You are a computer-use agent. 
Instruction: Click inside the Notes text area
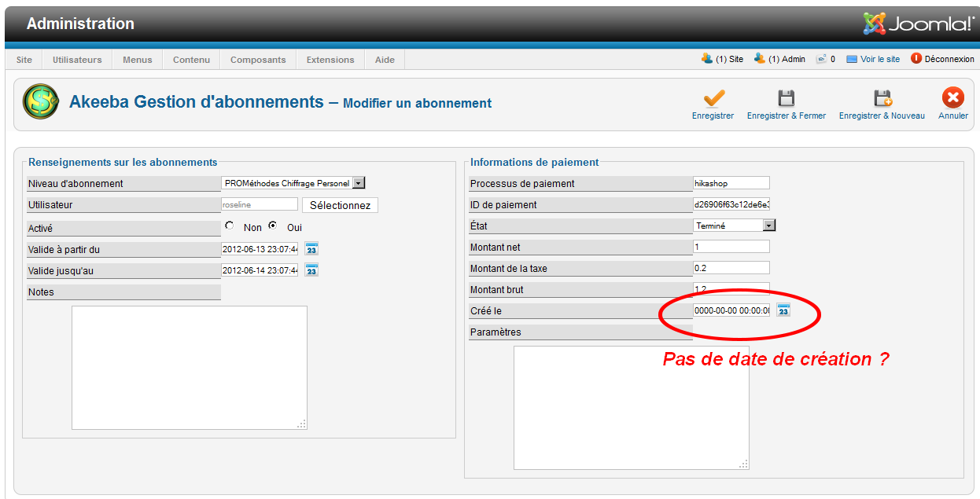(190, 368)
